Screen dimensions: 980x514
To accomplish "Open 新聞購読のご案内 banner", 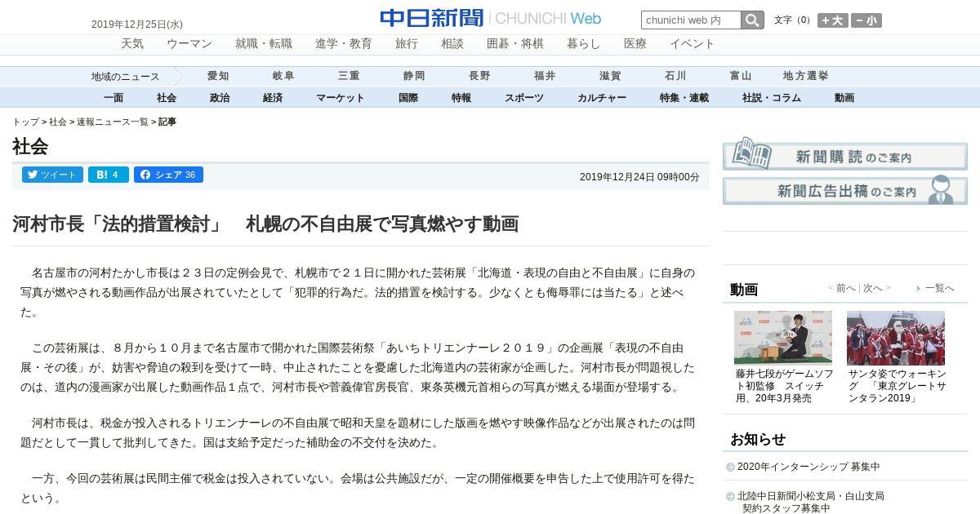I will [845, 153].
